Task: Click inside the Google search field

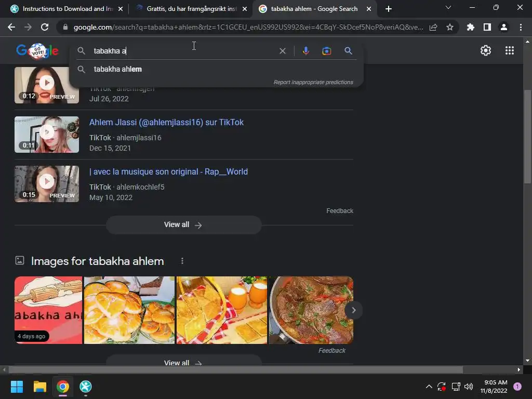Action: click(x=183, y=51)
